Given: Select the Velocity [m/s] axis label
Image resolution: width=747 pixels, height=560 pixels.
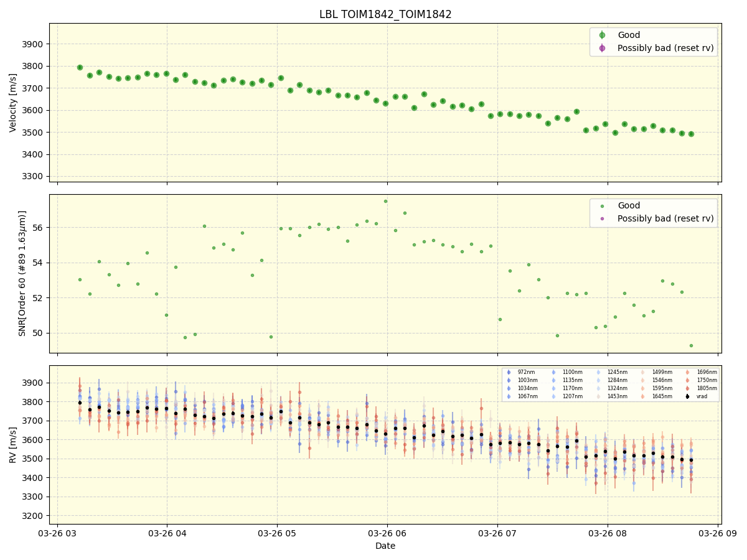Looking at the screenshot, I should tap(13, 101).
